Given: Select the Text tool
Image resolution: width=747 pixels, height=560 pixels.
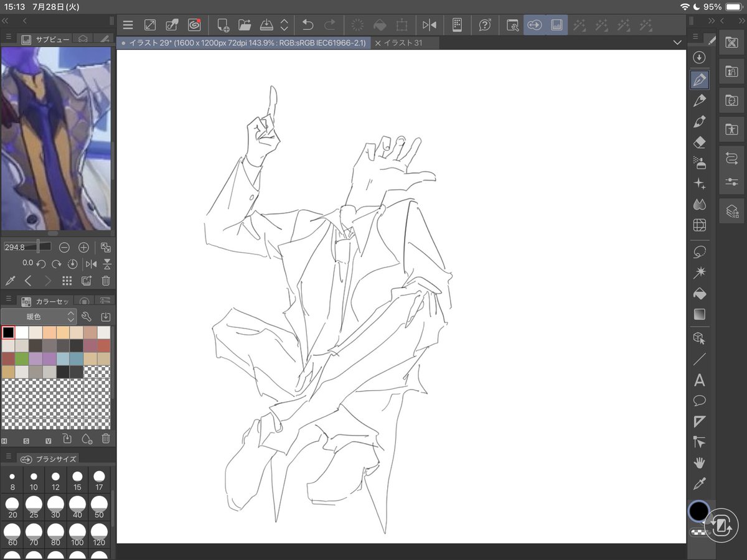Looking at the screenshot, I should tap(700, 380).
